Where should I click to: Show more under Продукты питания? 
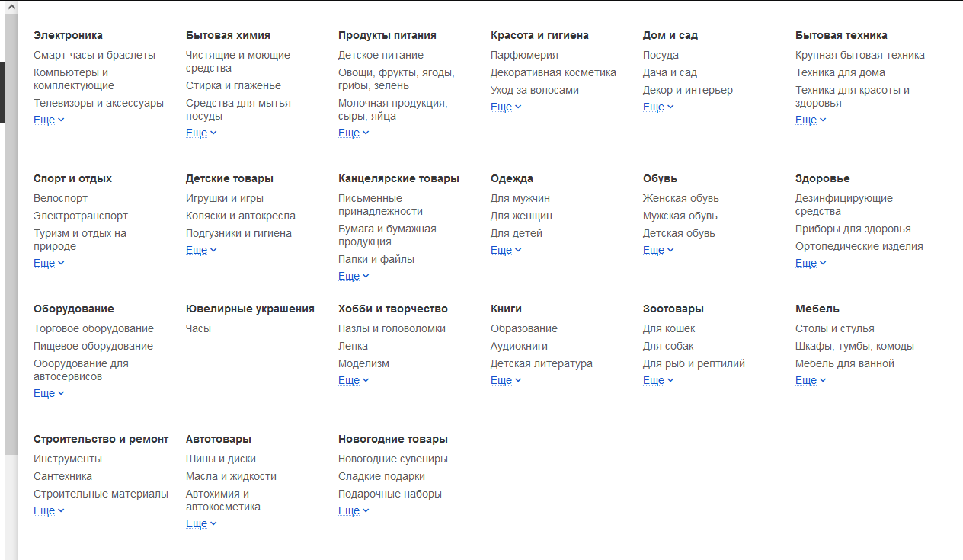(354, 133)
